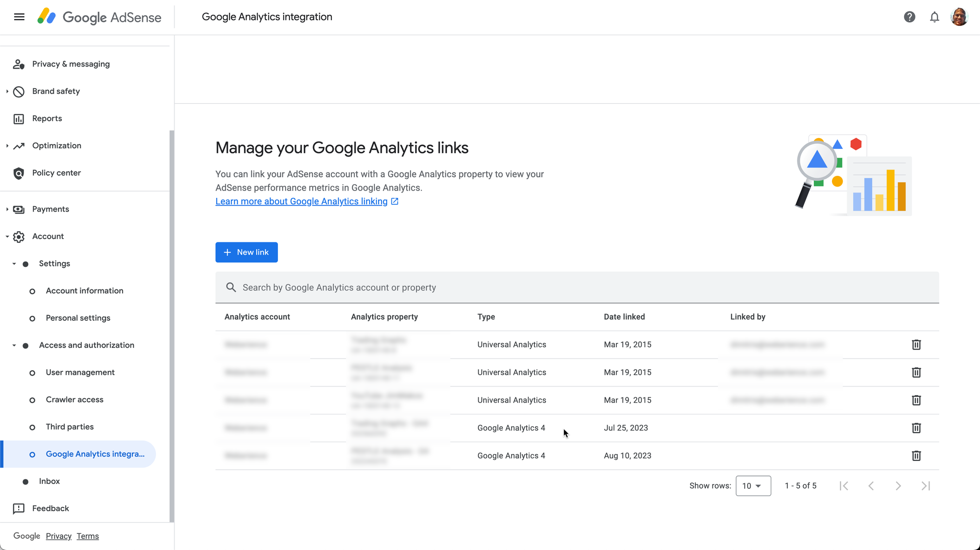Delete the Jul 25, 2023 link
This screenshot has width=980, height=550.
916,428
